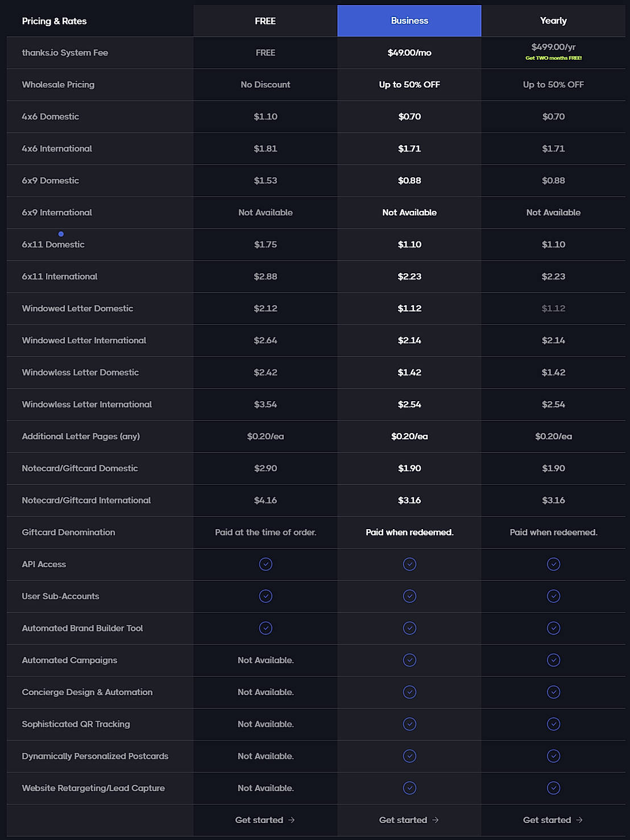Click Get started under Business plan
630x840 pixels.
(409, 820)
